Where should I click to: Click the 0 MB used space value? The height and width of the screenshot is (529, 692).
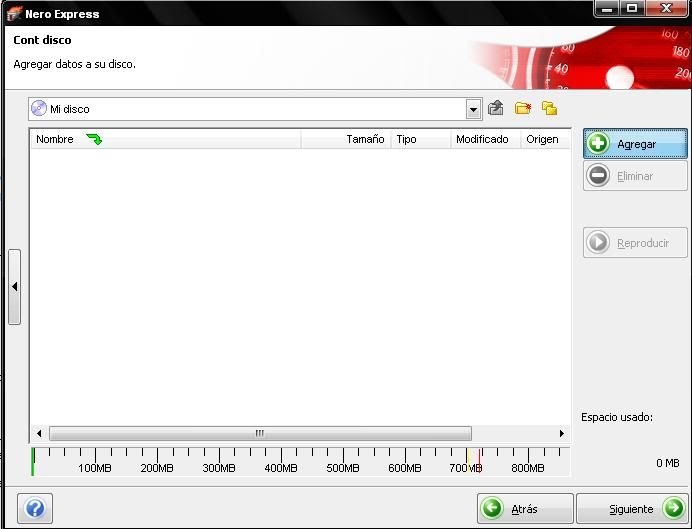tap(667, 463)
